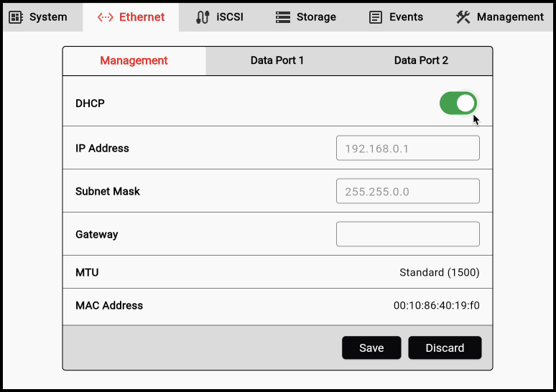Click the MTU Standard (1500) value
The image size is (556, 392).
point(439,273)
